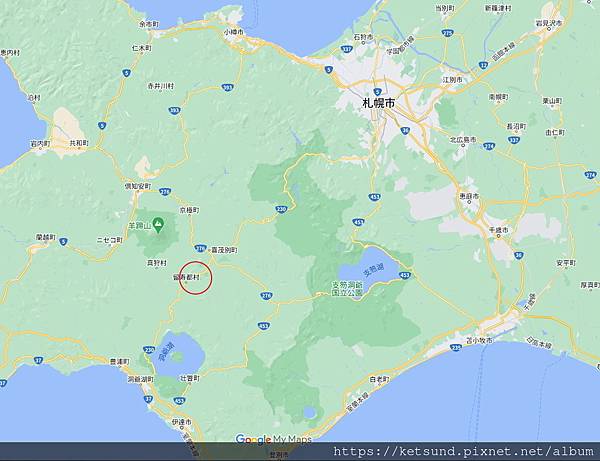This screenshot has height=461, width=600.
Task: Select the 豊浦町 label
Action: (x=119, y=362)
